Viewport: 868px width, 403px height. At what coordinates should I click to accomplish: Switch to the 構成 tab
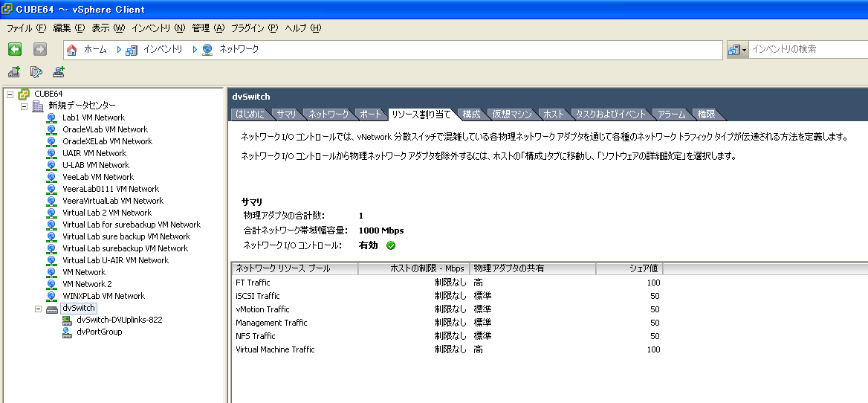pos(472,115)
